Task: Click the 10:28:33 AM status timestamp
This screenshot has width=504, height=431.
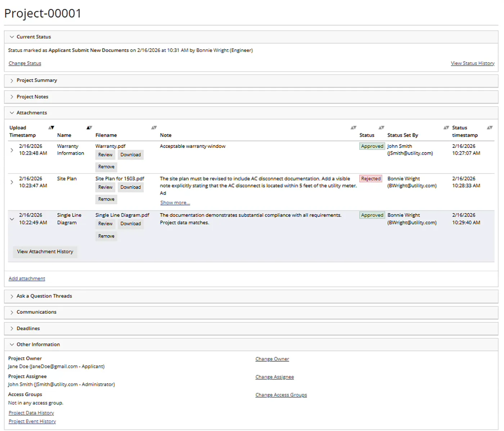Action: click(x=466, y=186)
